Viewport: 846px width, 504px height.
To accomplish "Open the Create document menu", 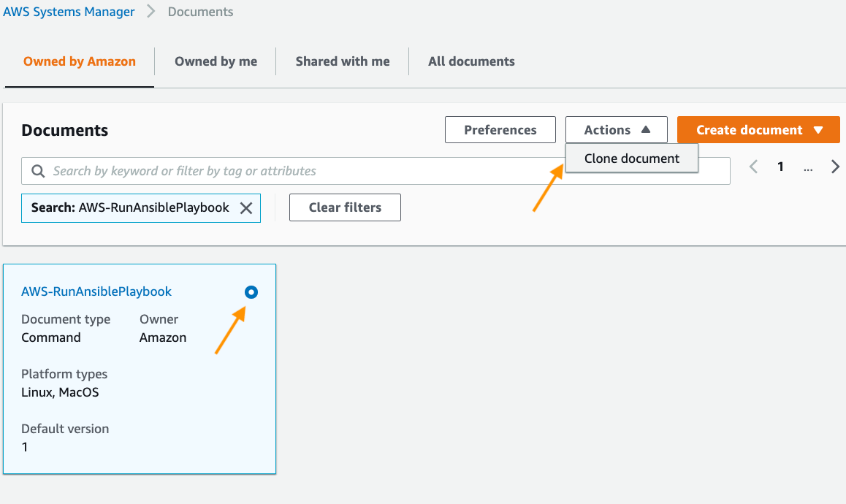I will tap(758, 129).
